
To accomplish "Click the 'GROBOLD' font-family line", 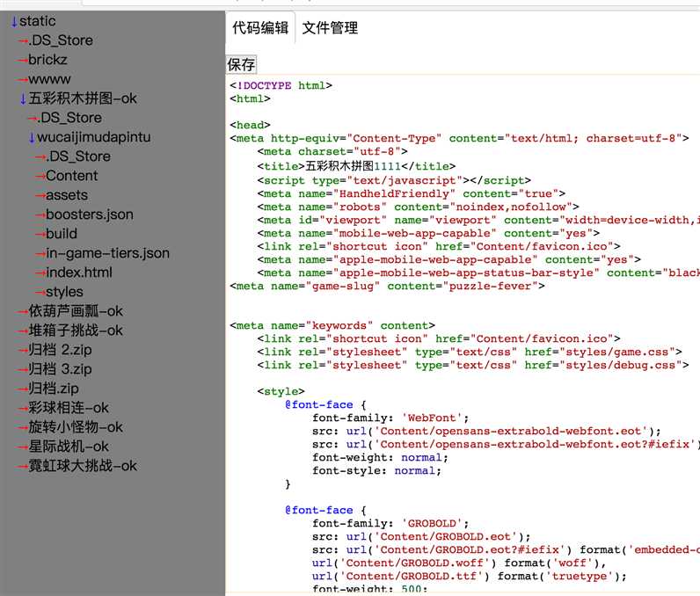I will tap(390, 523).
